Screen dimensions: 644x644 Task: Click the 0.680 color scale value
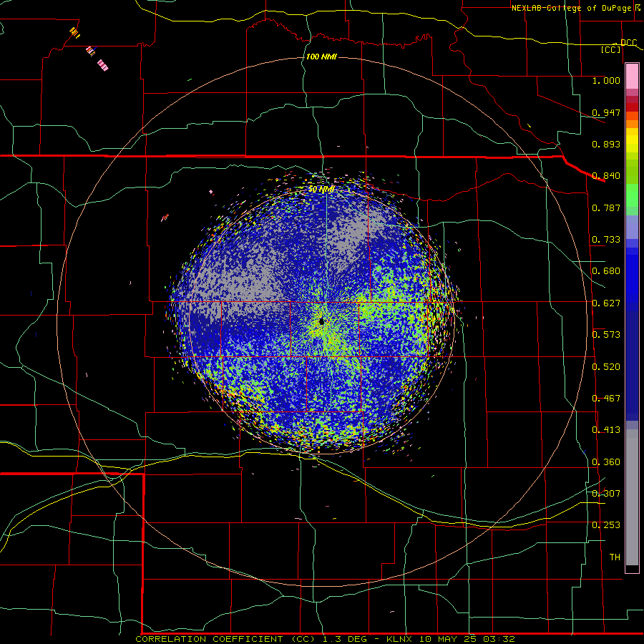(x=606, y=271)
